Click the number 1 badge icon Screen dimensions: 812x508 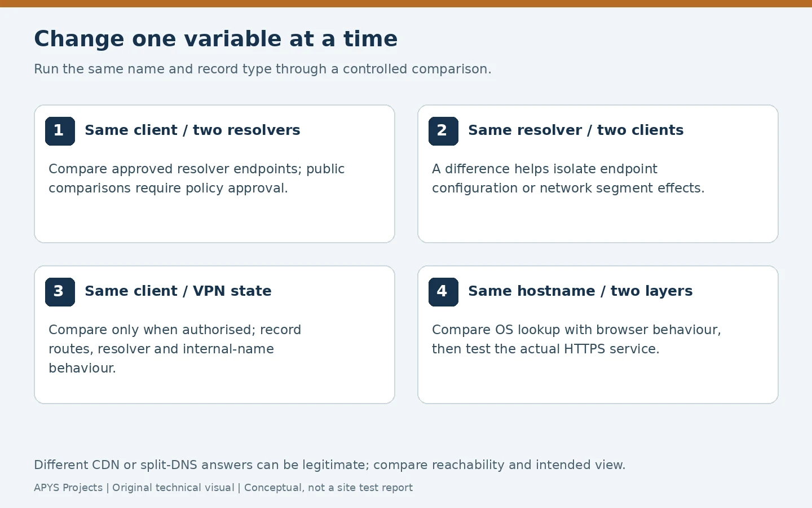60,131
